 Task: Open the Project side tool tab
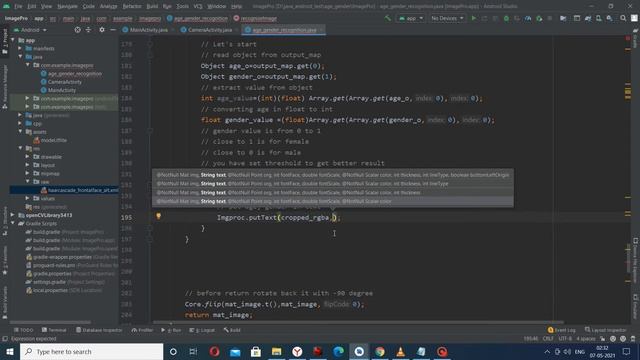coord(5,41)
